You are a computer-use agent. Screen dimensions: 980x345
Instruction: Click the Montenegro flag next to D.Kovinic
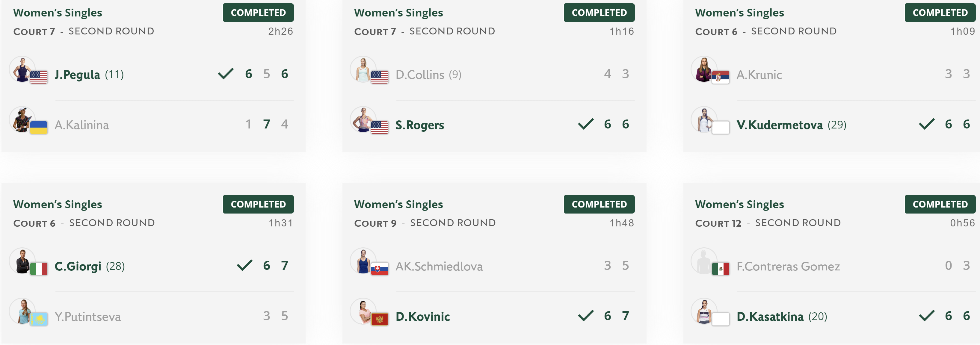coord(380,319)
